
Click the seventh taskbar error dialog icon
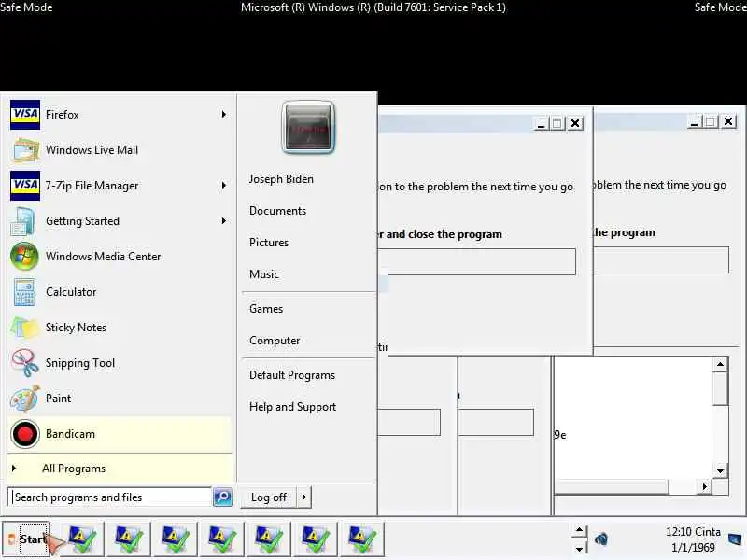coord(362,539)
